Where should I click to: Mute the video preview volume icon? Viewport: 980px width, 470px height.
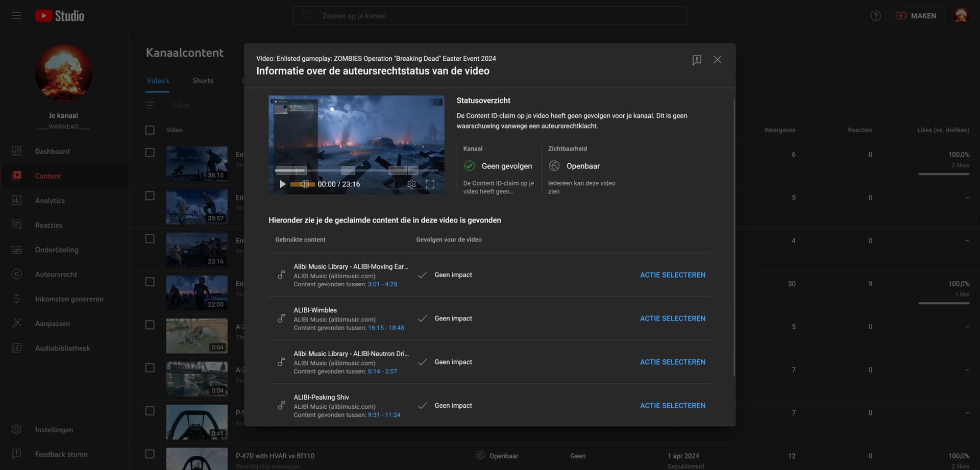pos(304,184)
